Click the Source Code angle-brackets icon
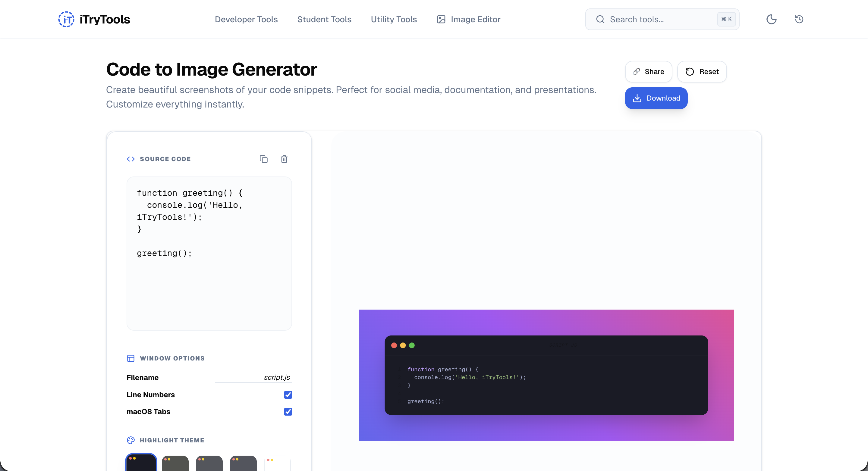This screenshot has width=868, height=471. tap(131, 159)
